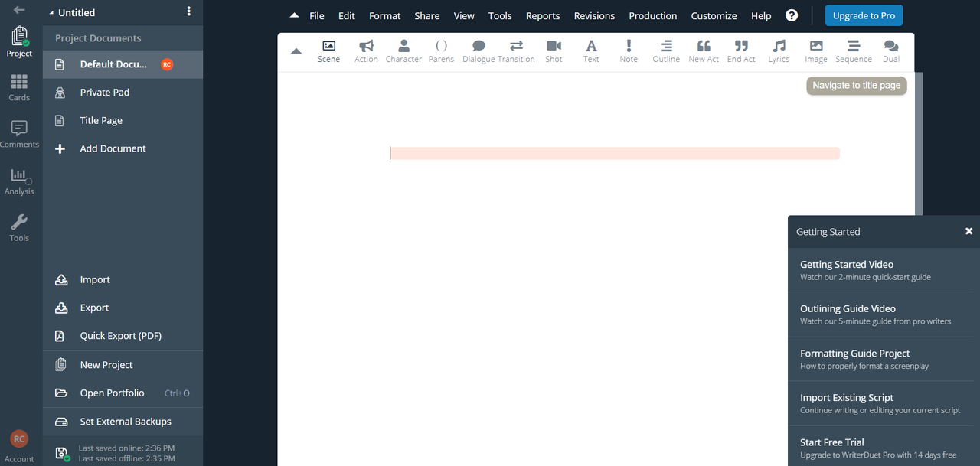Open the Help menu
The height and width of the screenshot is (466, 980).
coord(761,16)
